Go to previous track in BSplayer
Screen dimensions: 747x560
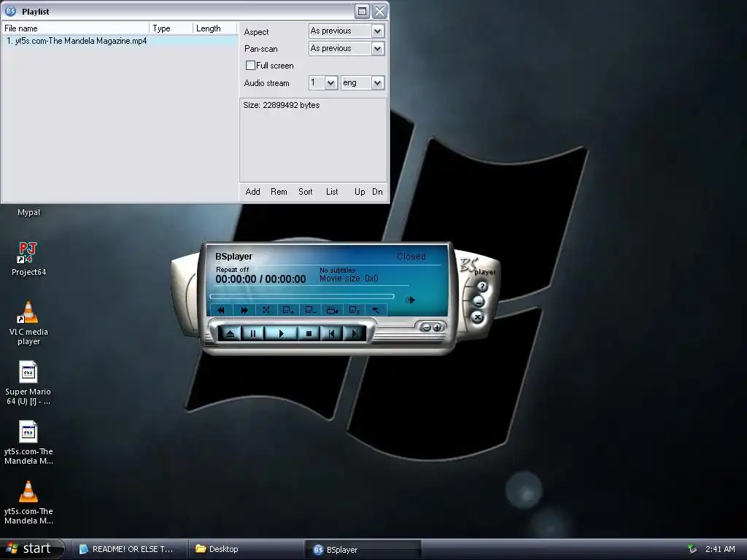[331, 334]
